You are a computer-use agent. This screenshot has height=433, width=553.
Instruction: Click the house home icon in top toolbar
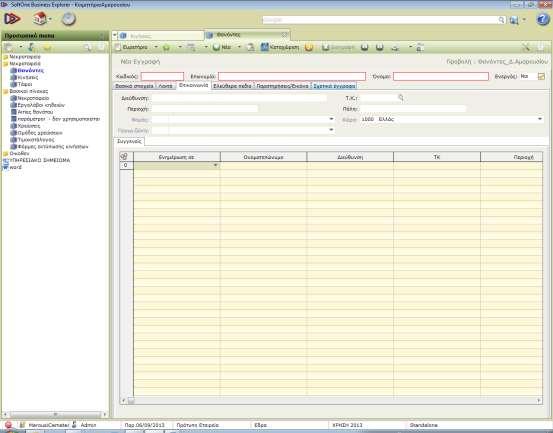[40, 18]
